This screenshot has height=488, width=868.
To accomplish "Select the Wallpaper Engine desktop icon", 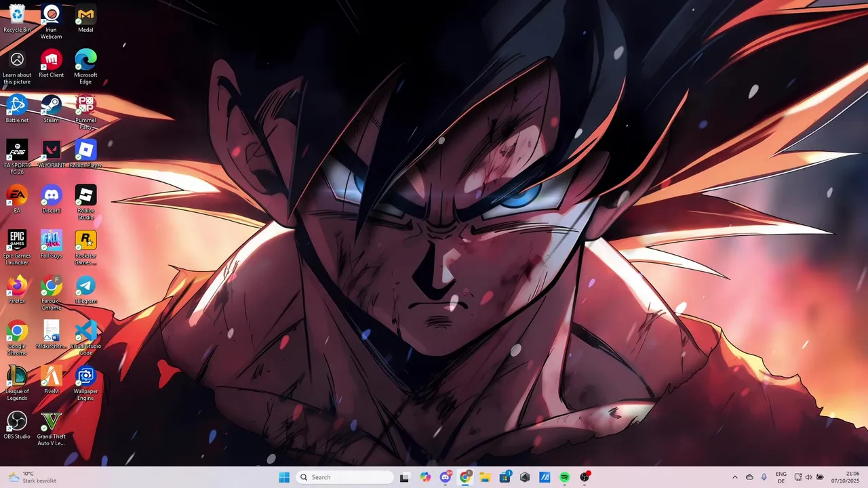I will point(85,384).
